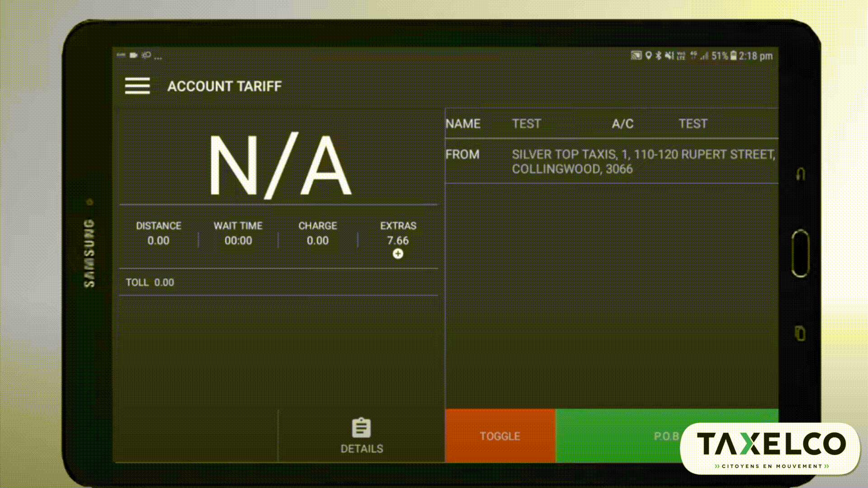Viewport: 868px width, 488px height.
Task: Tap the plus icon under Extras
Action: (x=398, y=254)
